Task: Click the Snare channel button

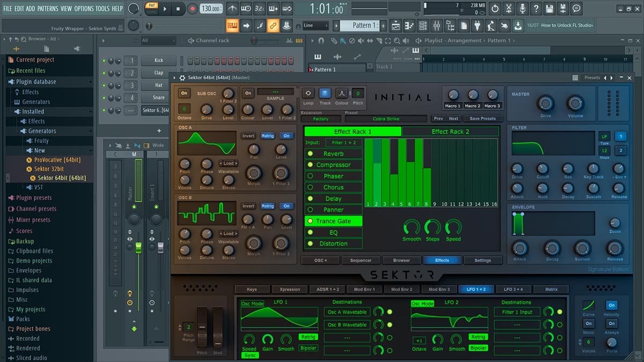Action: pos(159,98)
